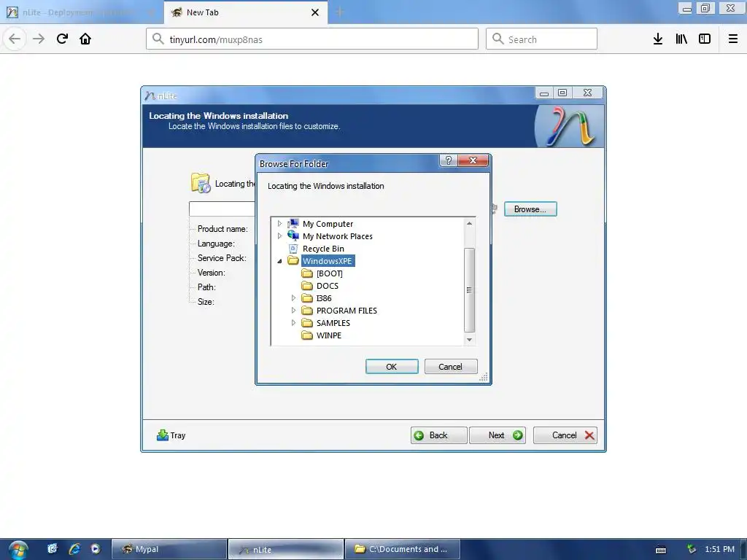Click the show desktop quick launch icon
747x560 pixels.
click(x=53, y=548)
